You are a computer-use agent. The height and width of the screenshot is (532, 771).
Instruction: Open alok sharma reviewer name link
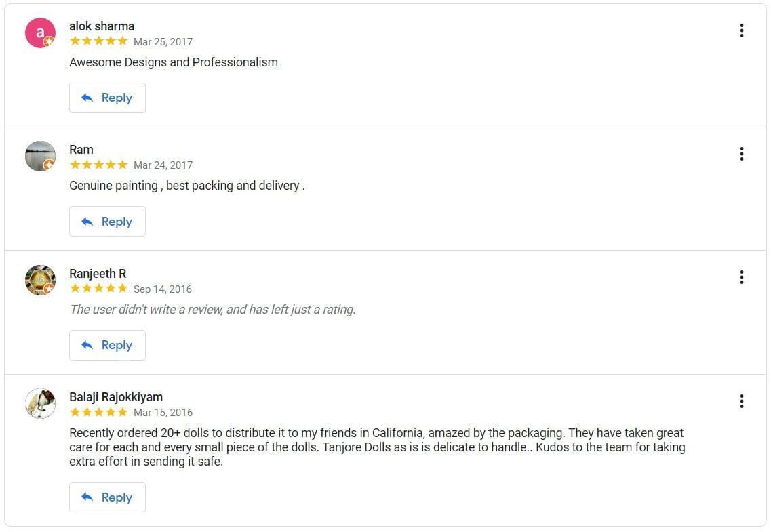coord(102,26)
